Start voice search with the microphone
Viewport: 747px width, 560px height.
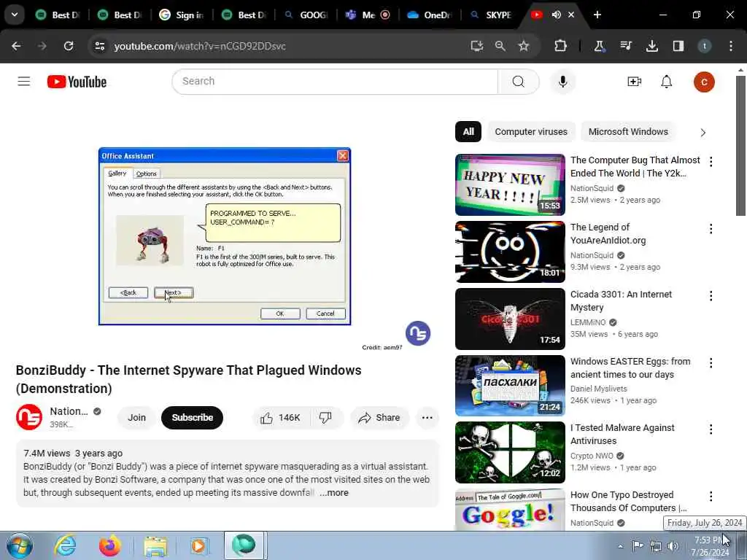coord(562,82)
